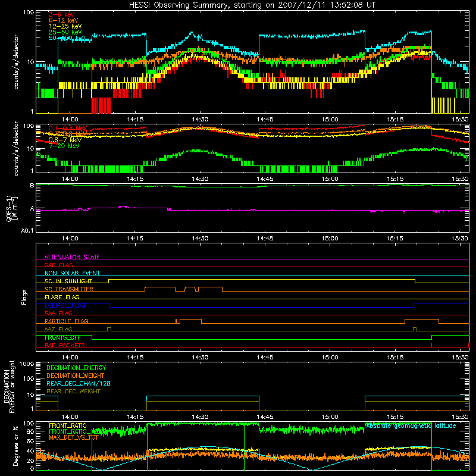476x476 pixels.
Task: Select the 0.8-7 MeV legend label
Action: [x=65, y=140]
